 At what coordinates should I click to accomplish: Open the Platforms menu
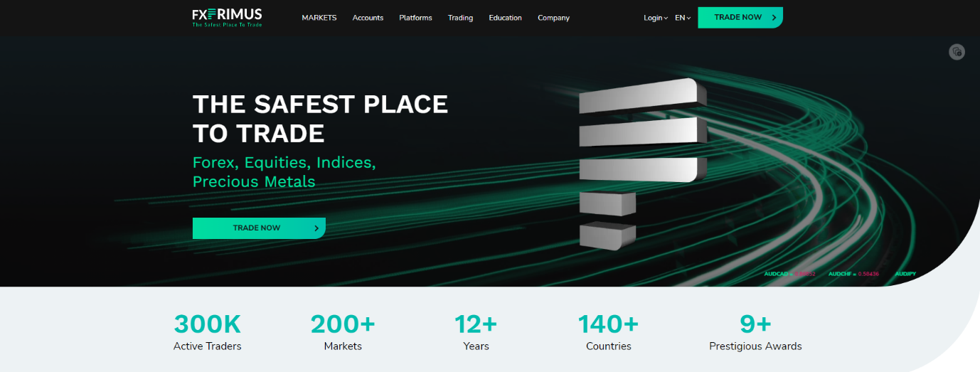415,18
